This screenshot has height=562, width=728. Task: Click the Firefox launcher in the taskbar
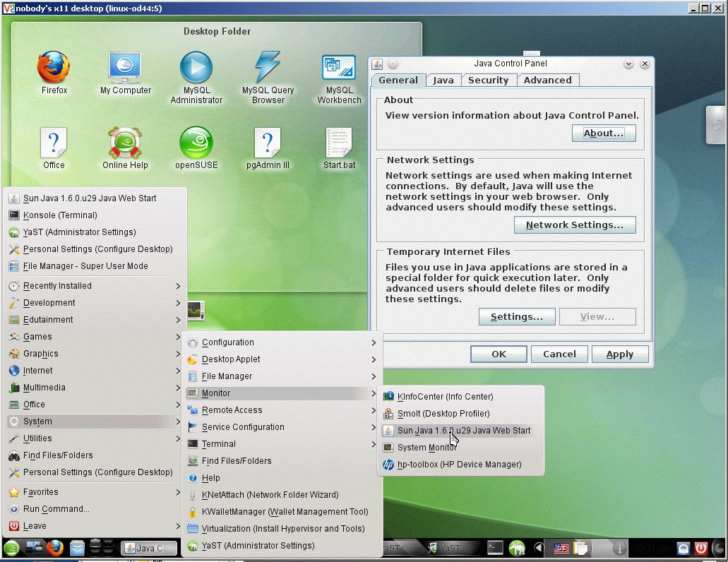pyautogui.click(x=55, y=548)
